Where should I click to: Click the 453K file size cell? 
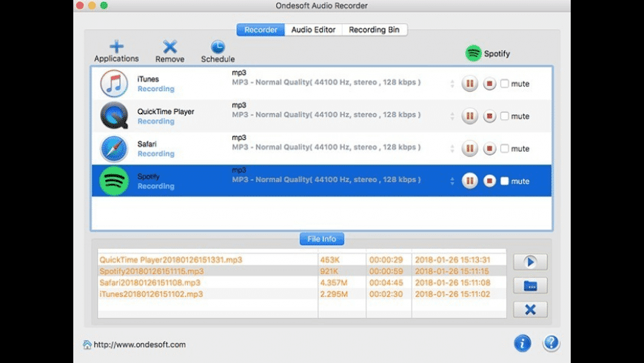tap(329, 260)
